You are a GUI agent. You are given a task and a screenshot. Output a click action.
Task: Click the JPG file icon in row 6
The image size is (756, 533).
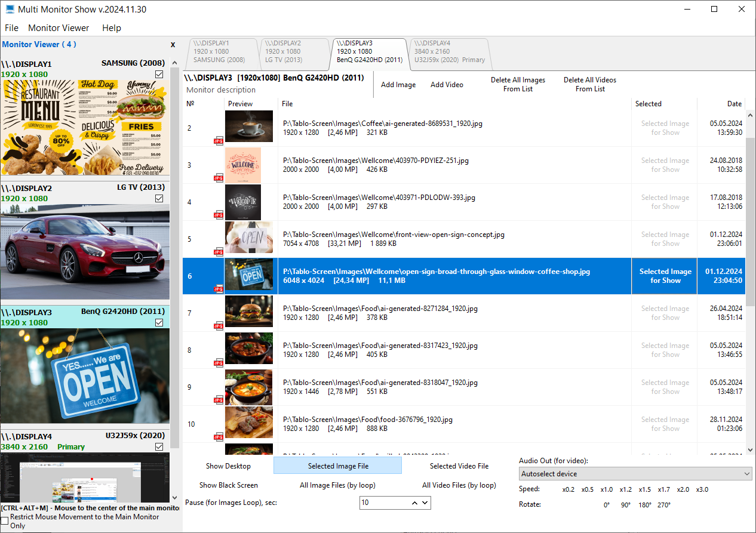[x=219, y=289]
